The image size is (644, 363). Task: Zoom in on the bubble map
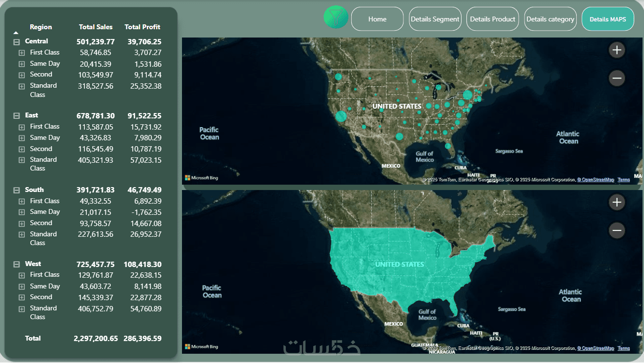[x=617, y=50]
